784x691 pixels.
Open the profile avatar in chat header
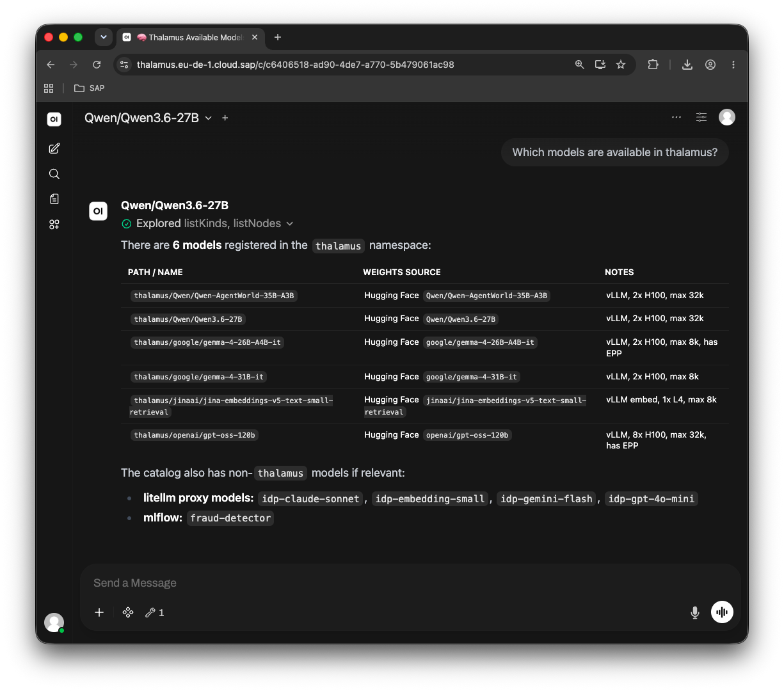727,117
